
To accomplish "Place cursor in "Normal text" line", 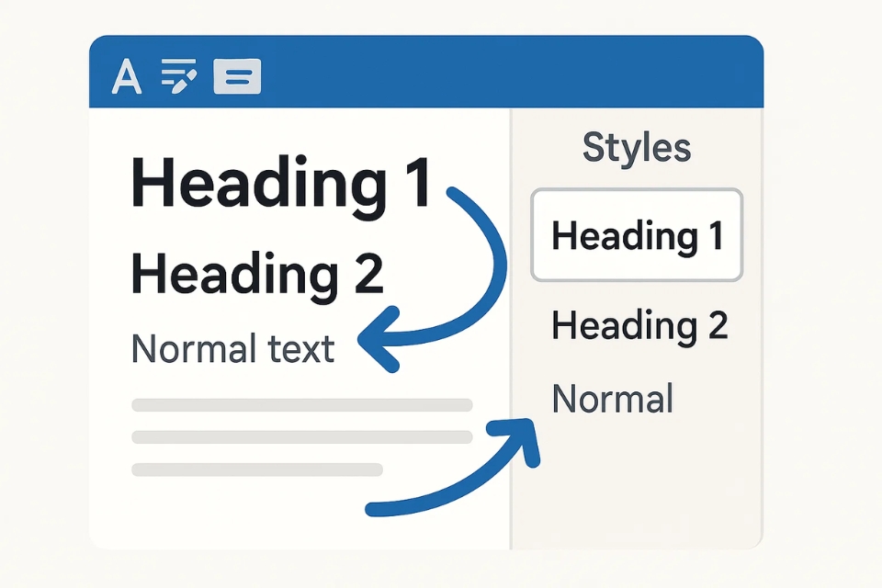I will (x=233, y=349).
